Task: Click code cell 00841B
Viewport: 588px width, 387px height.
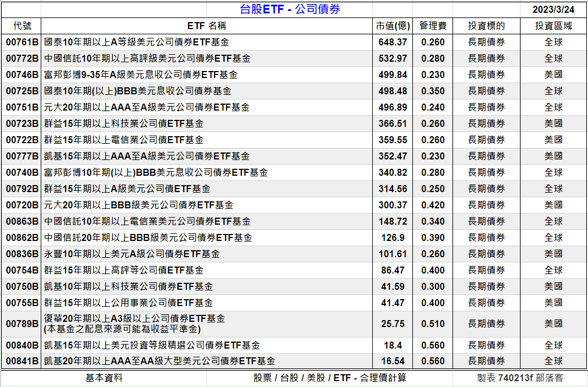Action: [x=22, y=361]
